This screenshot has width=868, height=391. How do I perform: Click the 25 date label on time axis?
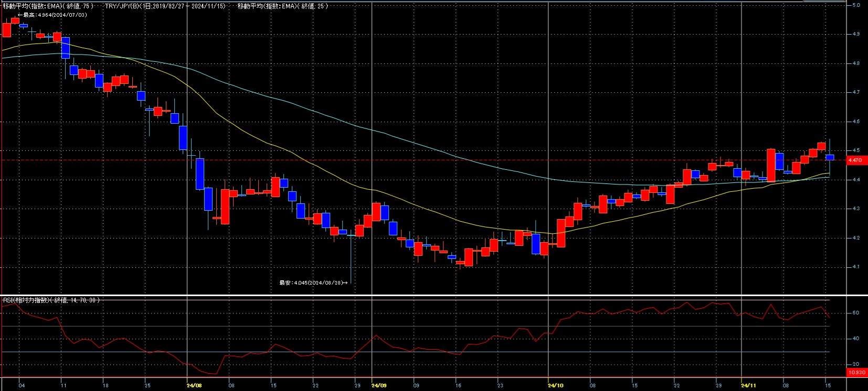tap(147, 386)
